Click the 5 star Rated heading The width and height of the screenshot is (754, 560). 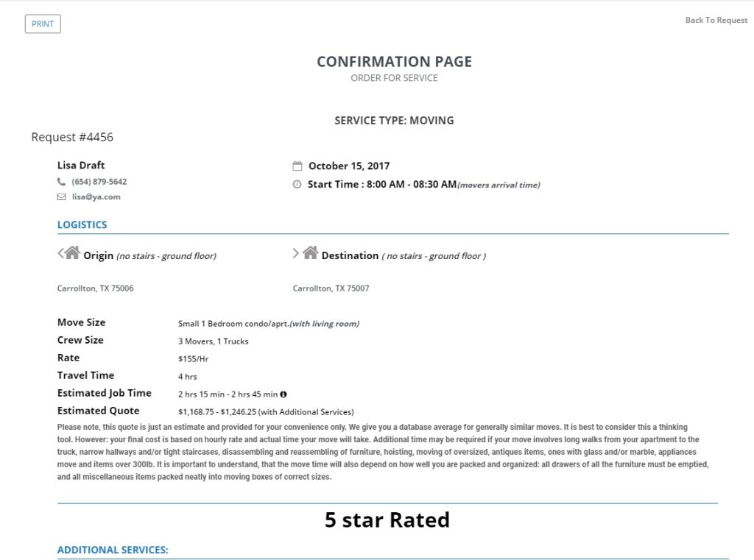(x=387, y=520)
